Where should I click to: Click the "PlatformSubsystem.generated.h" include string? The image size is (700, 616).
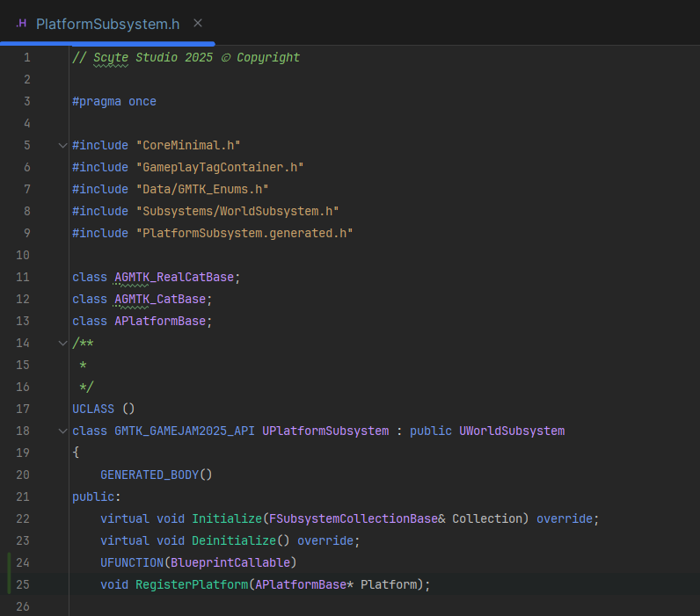tap(244, 233)
